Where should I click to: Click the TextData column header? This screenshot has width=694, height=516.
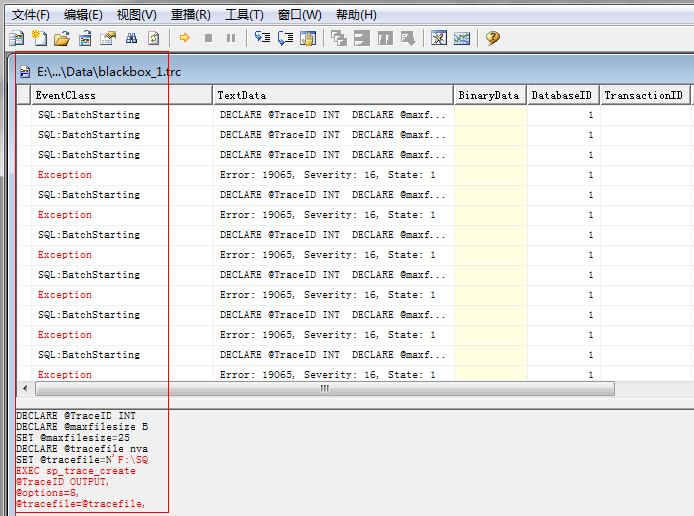[x=334, y=95]
